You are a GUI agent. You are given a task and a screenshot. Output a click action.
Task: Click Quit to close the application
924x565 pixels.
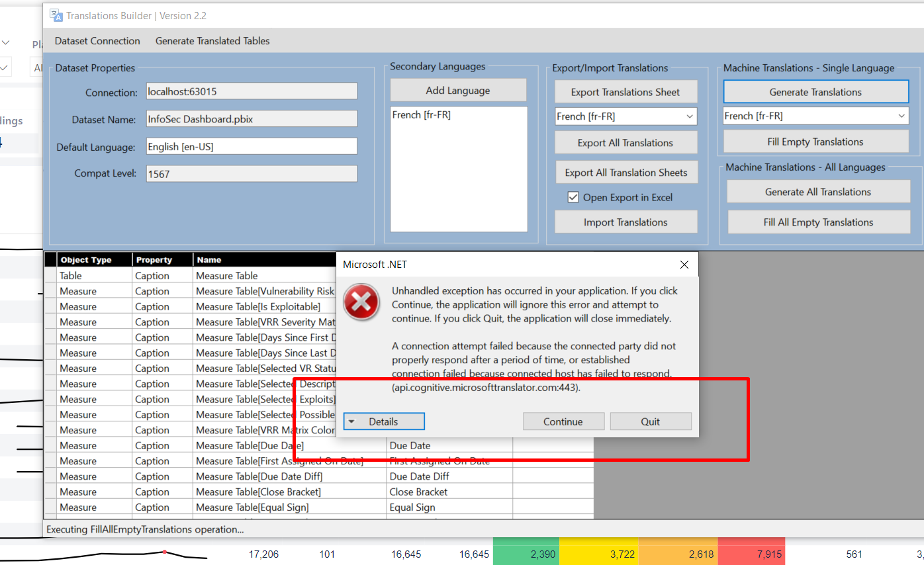tap(651, 421)
